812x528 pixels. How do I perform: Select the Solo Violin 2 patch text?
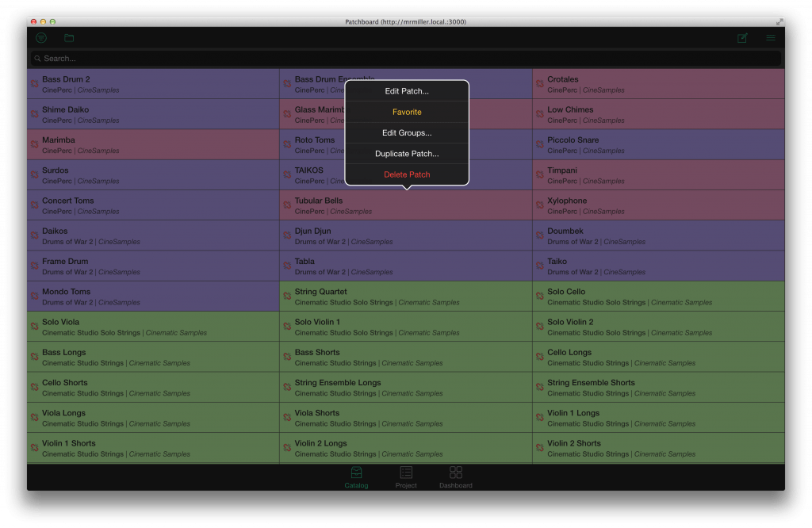tap(570, 322)
